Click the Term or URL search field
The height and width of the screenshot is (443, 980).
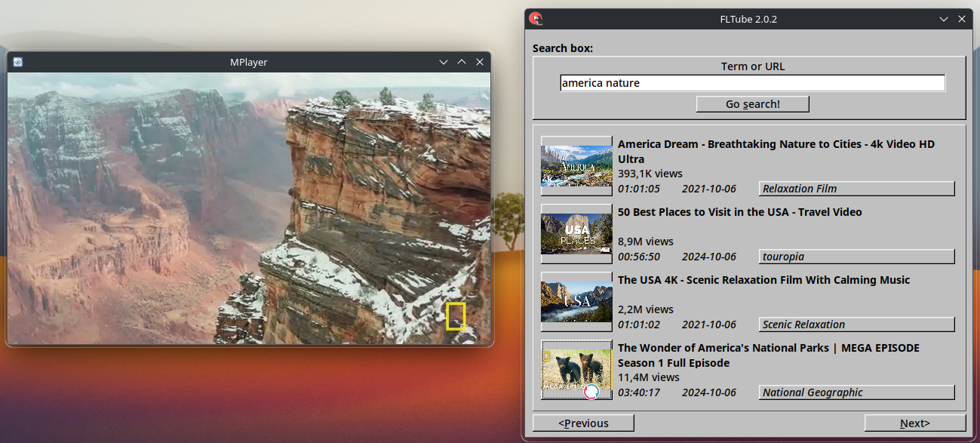coord(752,83)
